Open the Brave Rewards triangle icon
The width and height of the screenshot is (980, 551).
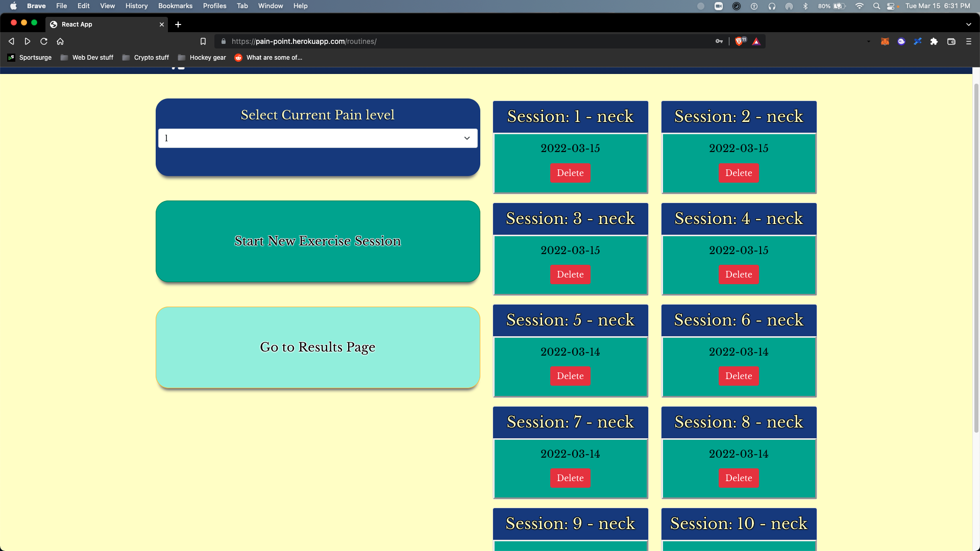tap(756, 41)
